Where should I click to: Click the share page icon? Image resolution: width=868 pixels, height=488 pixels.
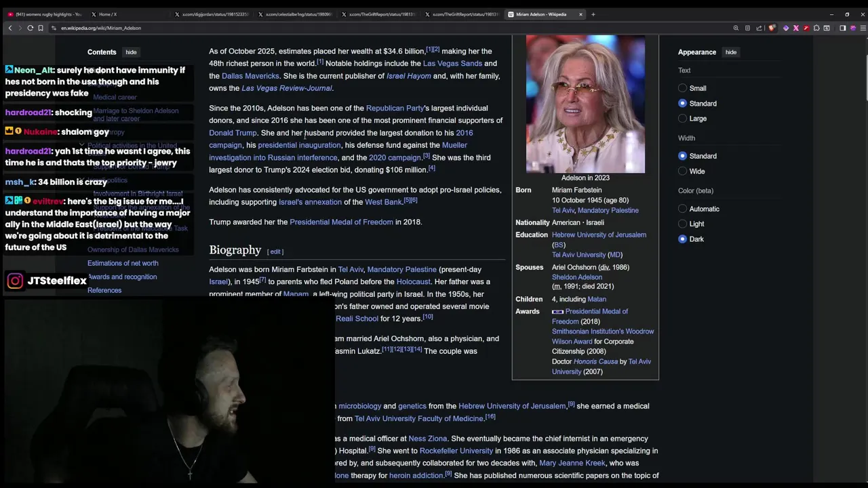point(759,28)
